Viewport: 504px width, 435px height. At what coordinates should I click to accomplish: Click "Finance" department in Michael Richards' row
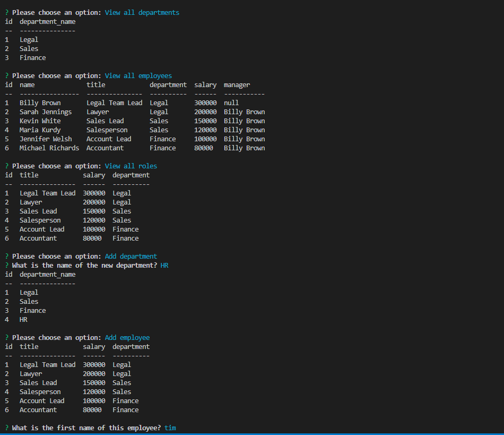coord(163,148)
